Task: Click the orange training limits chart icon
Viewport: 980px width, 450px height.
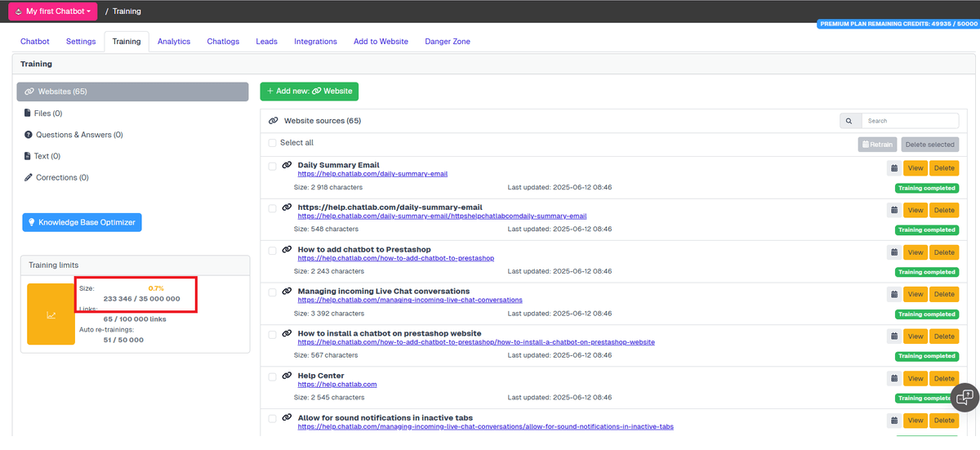Action: click(51, 314)
